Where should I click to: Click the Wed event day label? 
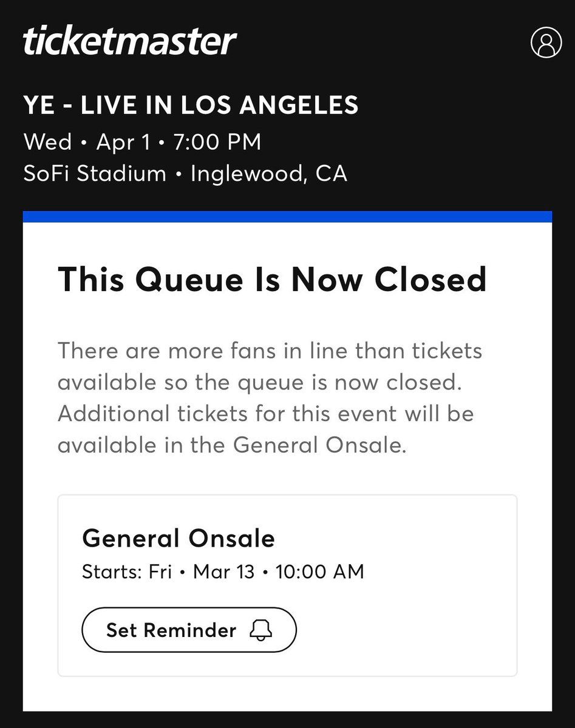[x=47, y=142]
